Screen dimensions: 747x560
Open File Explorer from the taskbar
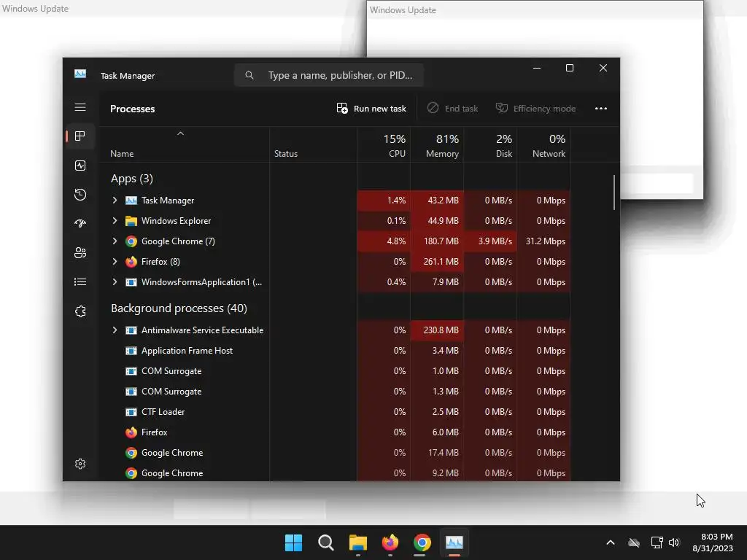357,542
